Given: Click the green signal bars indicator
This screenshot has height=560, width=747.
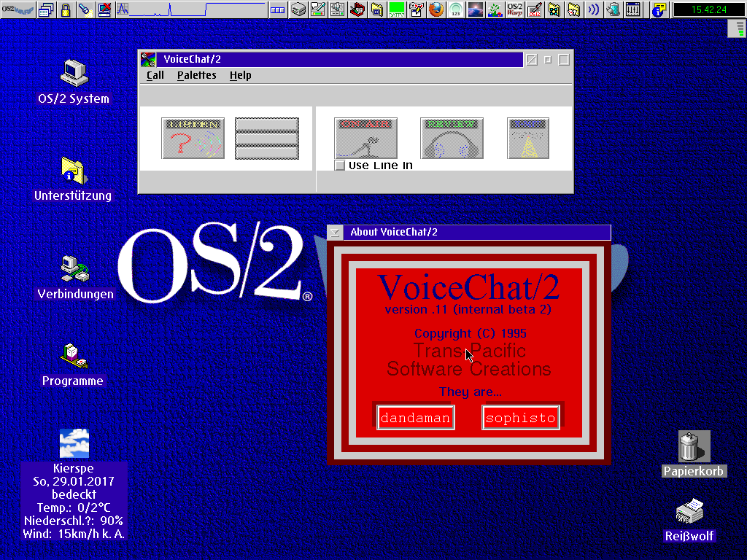Looking at the screenshot, I should [x=738, y=29].
